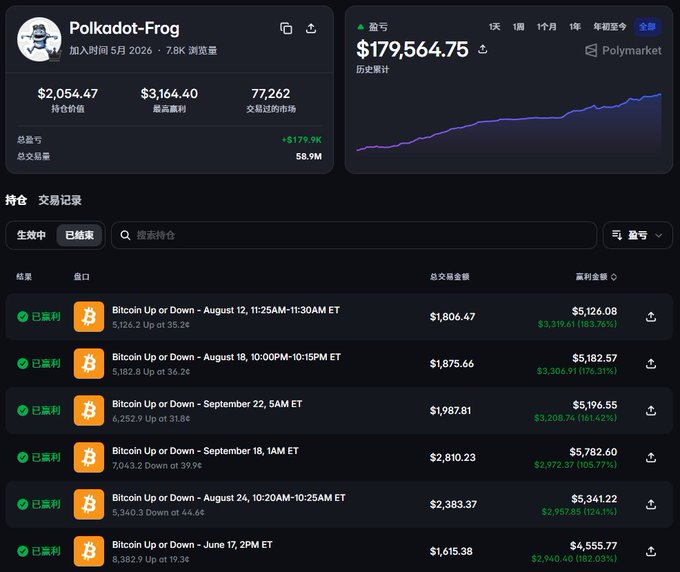Screen dimensions: 680x572
Task: Click the sort icon beside 盈亏 dropdown
Action: tap(617, 235)
